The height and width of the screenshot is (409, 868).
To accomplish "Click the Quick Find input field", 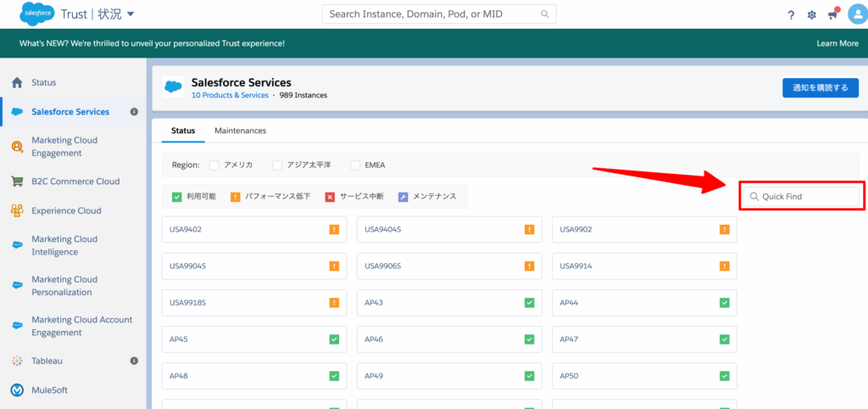I will click(x=800, y=196).
